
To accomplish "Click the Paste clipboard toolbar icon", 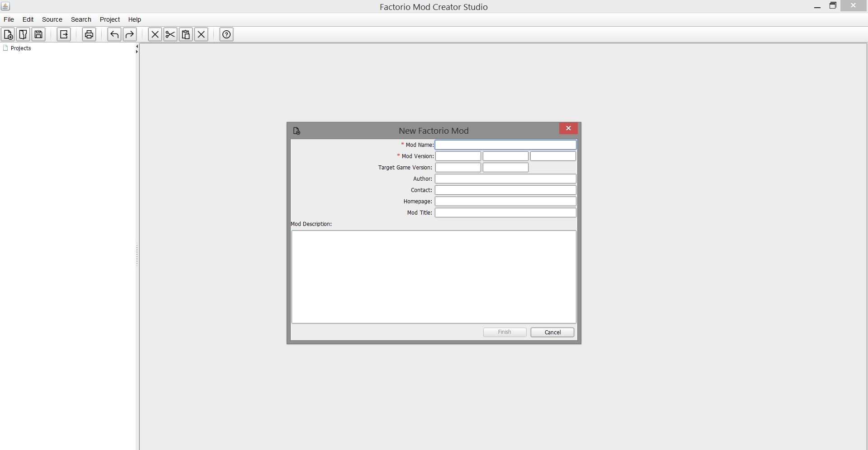I will pos(186,35).
